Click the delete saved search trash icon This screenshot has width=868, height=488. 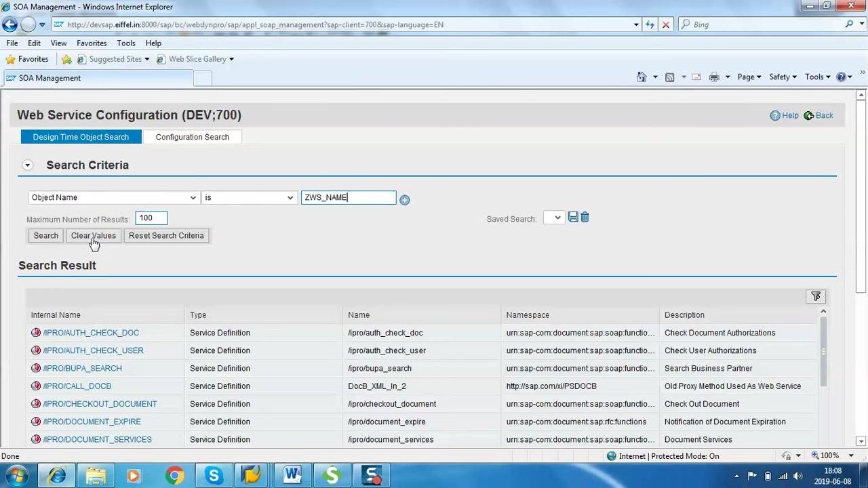tap(585, 217)
